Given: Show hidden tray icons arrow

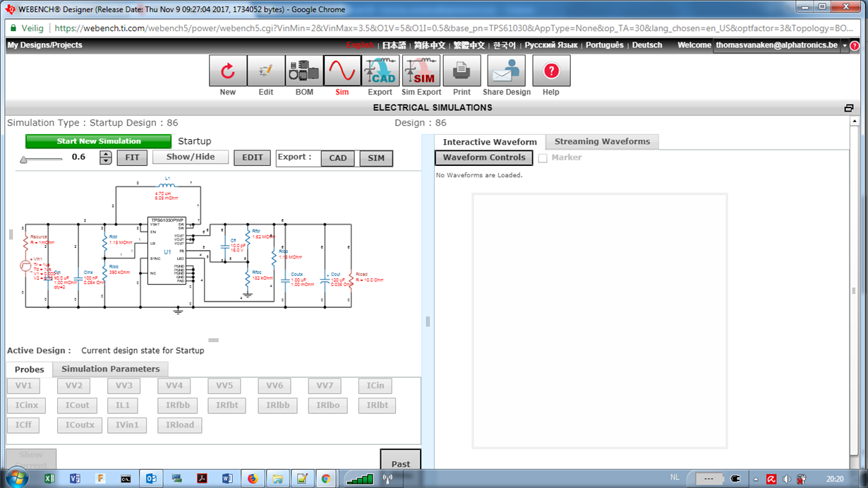Looking at the screenshot, I should pos(756,480).
